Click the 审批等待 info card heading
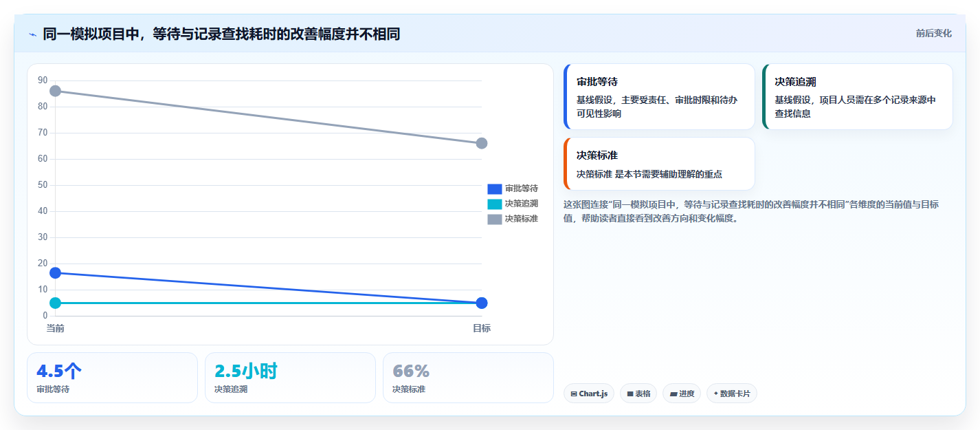The height and width of the screenshot is (430, 980). pos(597,82)
